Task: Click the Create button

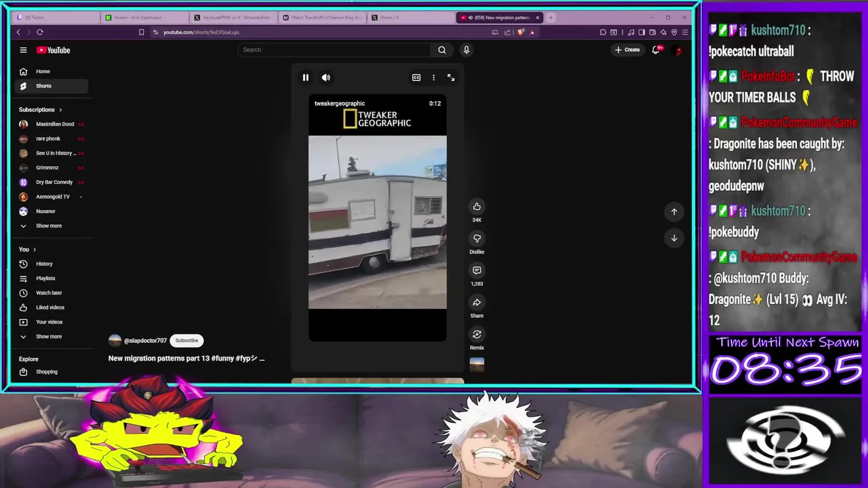Action: pos(627,49)
